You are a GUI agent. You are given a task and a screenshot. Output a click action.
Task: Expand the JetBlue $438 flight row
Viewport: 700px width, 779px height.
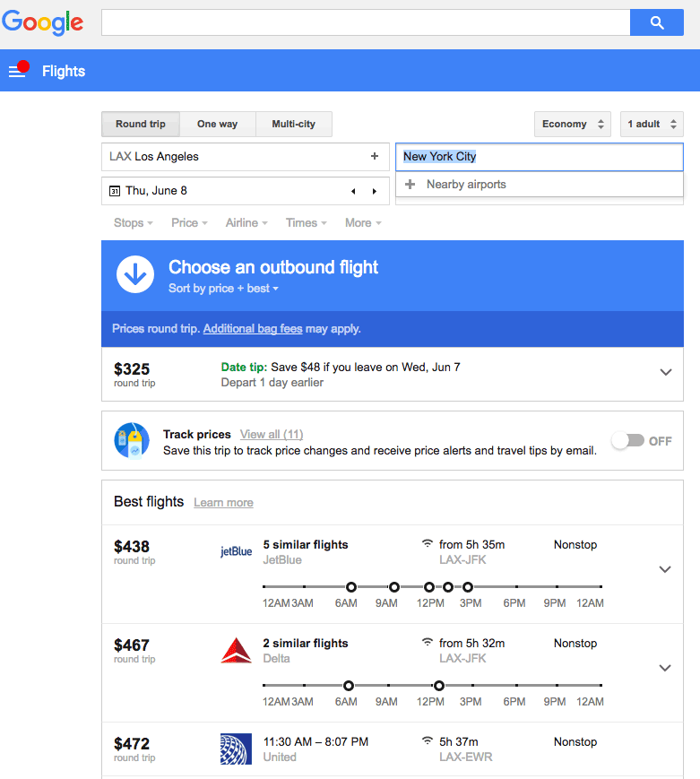(665, 569)
